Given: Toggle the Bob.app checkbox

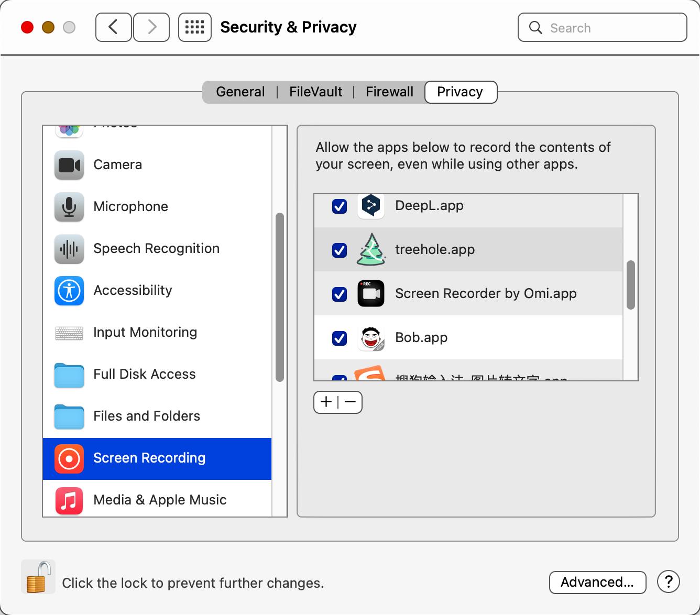Looking at the screenshot, I should [340, 338].
